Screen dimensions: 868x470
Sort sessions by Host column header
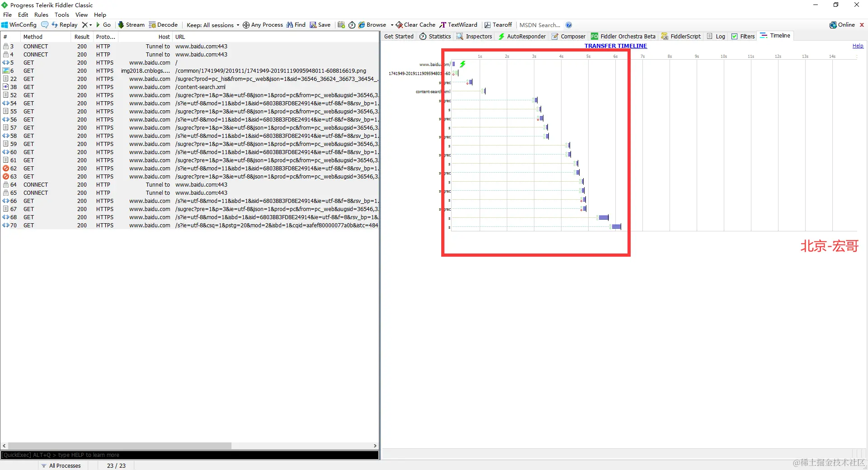pos(145,37)
